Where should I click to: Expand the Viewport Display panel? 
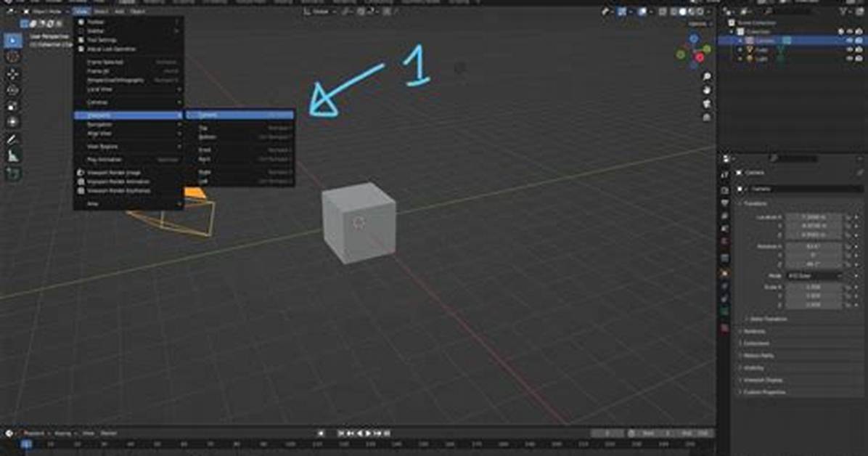[x=763, y=380]
